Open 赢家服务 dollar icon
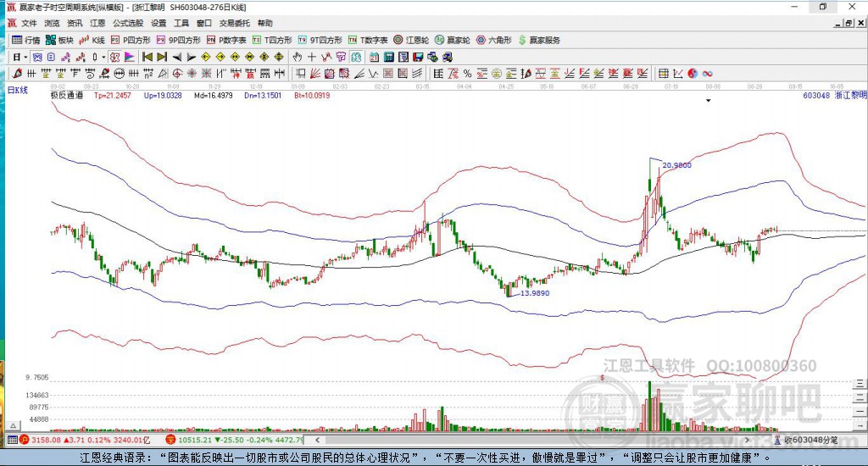This screenshot has width=868, height=466. pyautogui.click(x=522, y=41)
